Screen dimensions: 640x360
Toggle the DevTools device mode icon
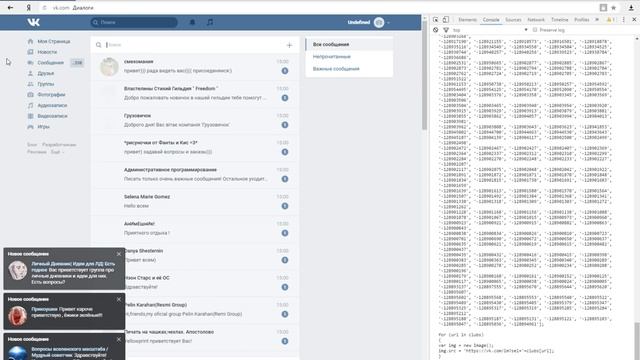tap(446, 20)
